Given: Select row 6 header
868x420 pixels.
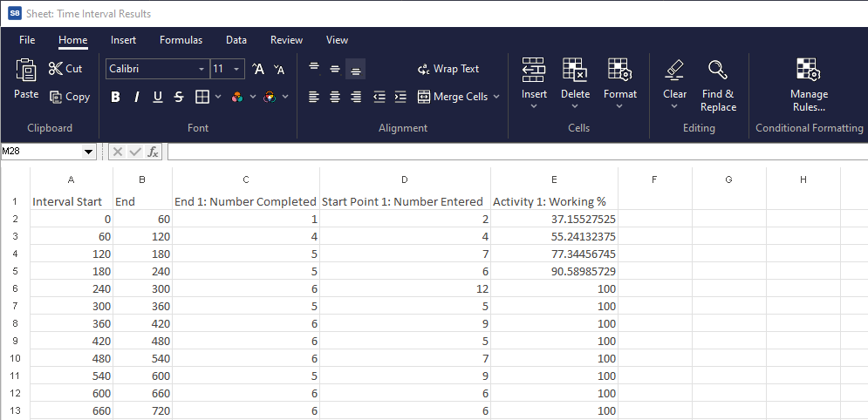Looking at the screenshot, I should (15, 288).
